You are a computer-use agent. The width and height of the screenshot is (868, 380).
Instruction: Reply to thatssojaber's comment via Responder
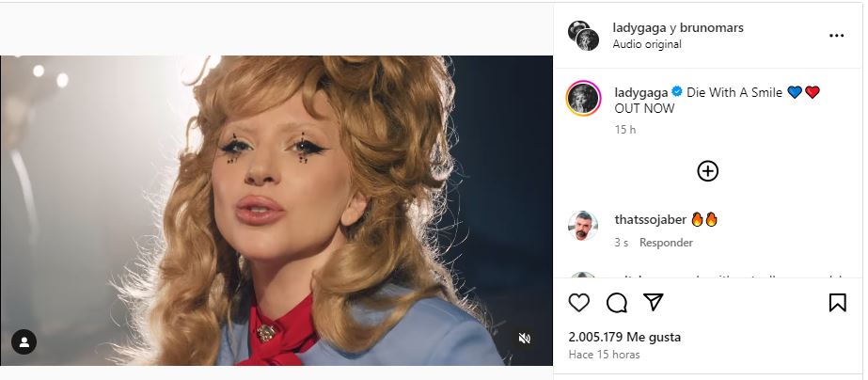point(666,243)
